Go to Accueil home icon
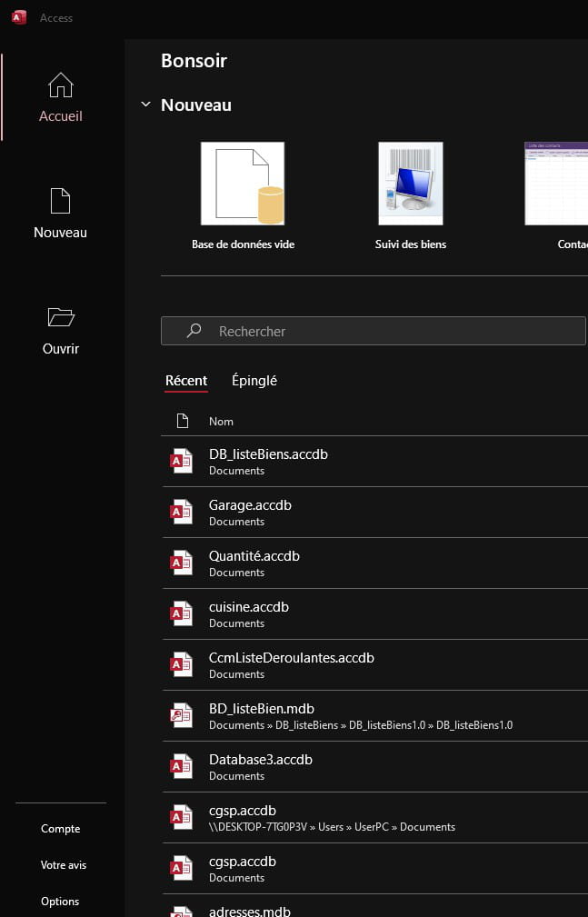Screen dimensions: 588x917 pyautogui.click(x=61, y=85)
